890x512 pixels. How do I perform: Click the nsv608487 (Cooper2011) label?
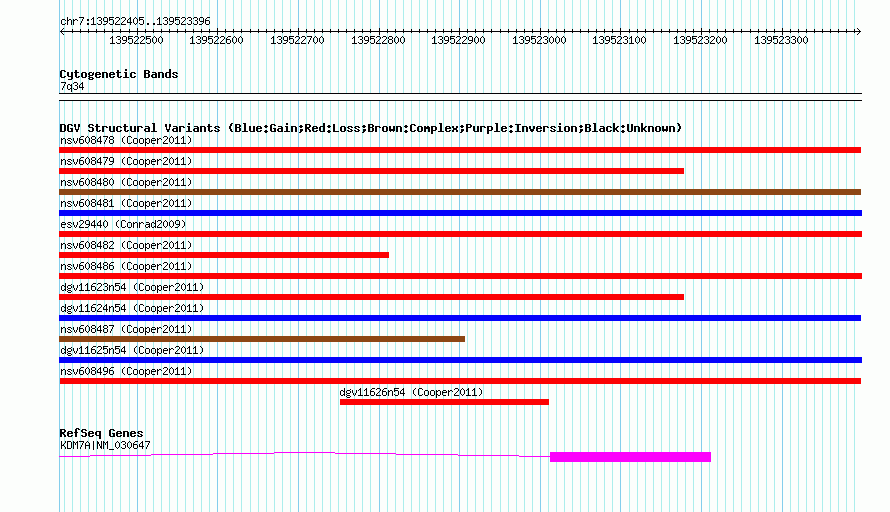click(x=126, y=329)
